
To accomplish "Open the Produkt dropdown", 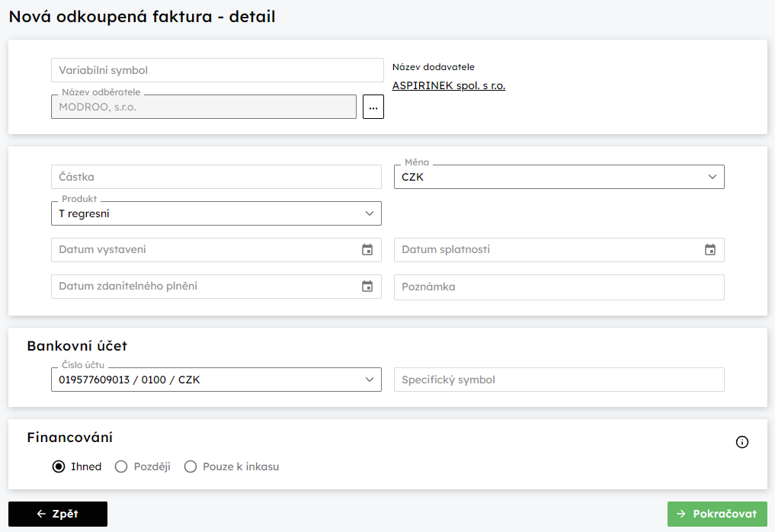I will tap(216, 213).
